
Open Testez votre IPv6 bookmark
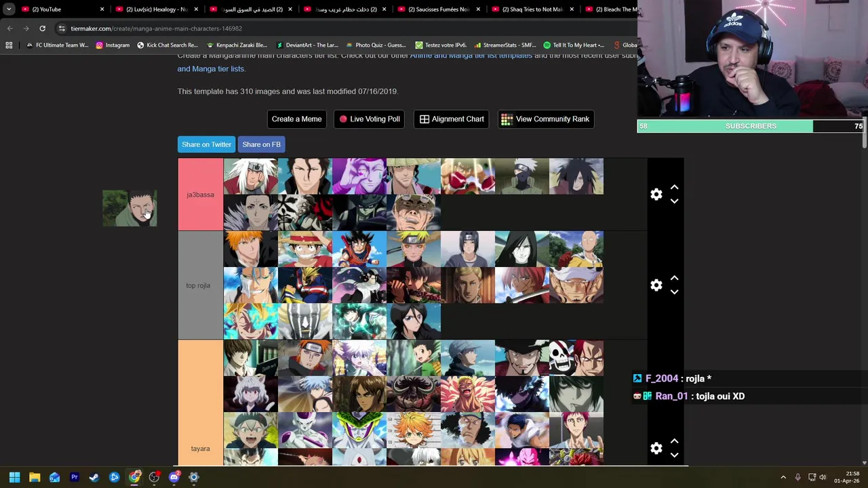(x=441, y=45)
